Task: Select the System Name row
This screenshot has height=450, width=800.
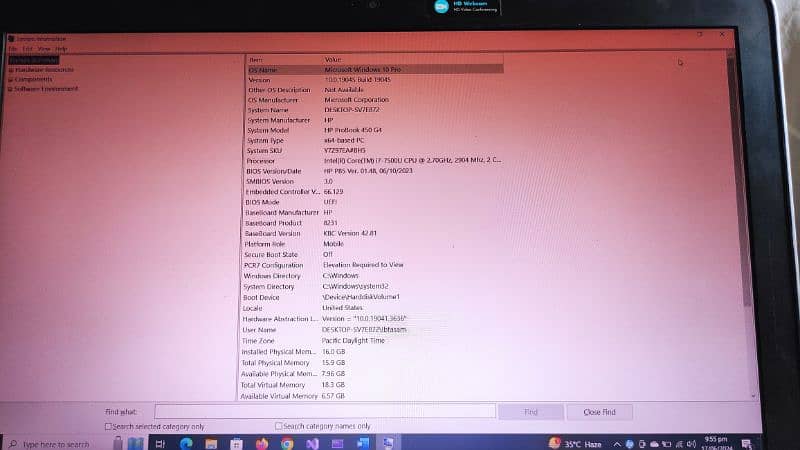Action: 375,110
